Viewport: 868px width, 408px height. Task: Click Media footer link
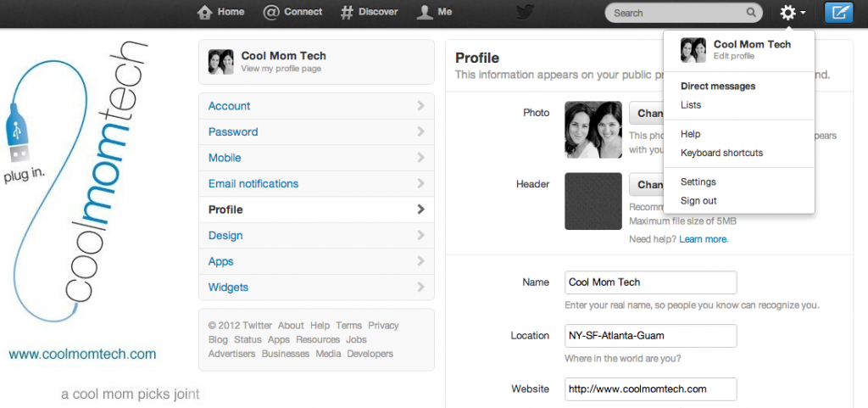pos(328,353)
